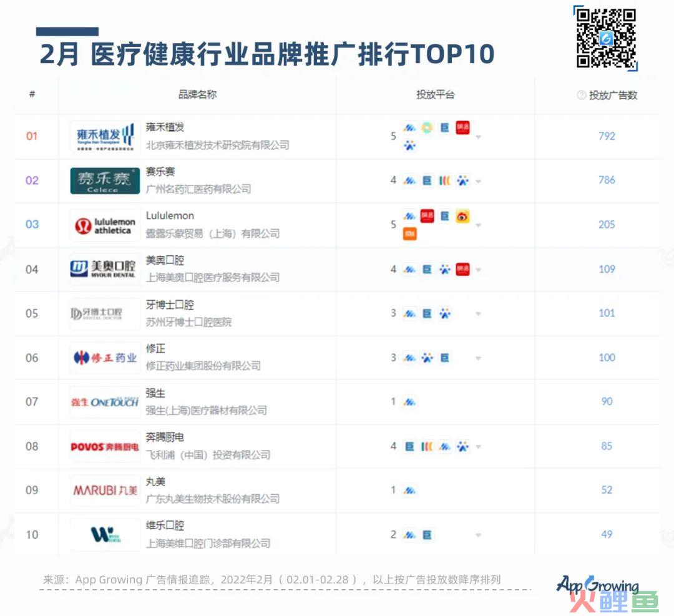This screenshot has width=674, height=616.
Task: Open the 792 ad count for 雍禾植发
Action: 607,136
